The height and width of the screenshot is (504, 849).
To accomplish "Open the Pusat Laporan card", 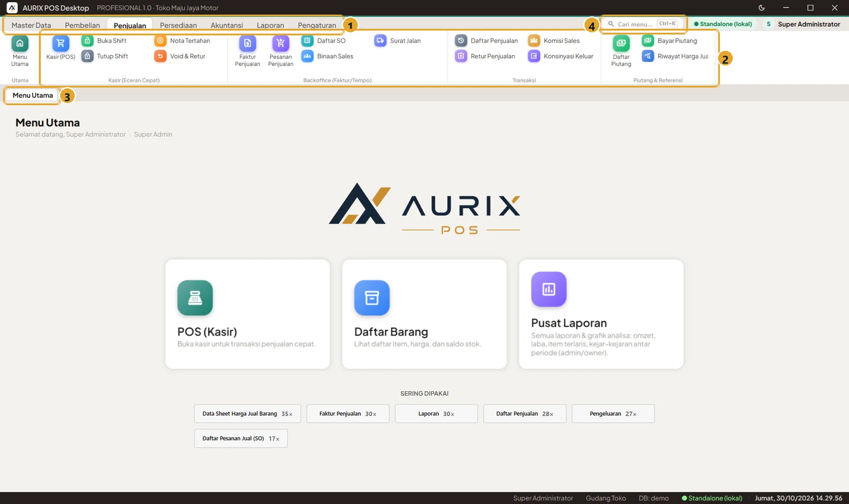I will pyautogui.click(x=601, y=314).
